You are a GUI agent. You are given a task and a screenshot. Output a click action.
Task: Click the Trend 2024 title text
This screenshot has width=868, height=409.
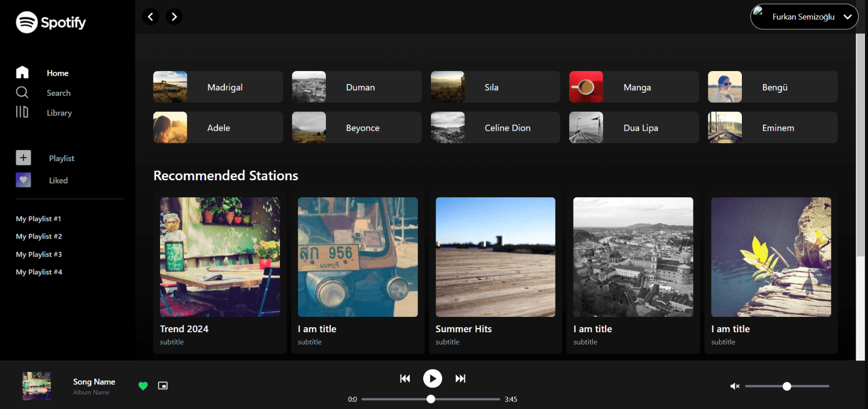pos(184,329)
